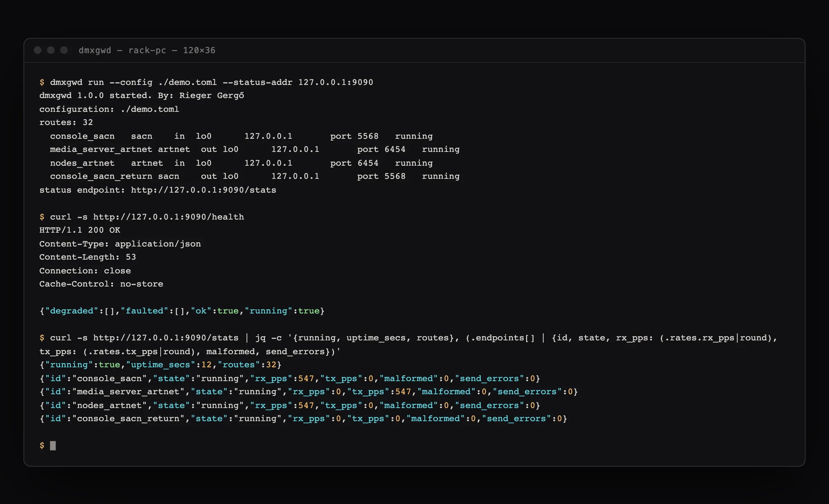Image resolution: width=829 pixels, height=504 pixels.
Task: Click the 'curl -s http://127.0.0.1:9090/stats | jq -c' command
Action: coord(408,338)
